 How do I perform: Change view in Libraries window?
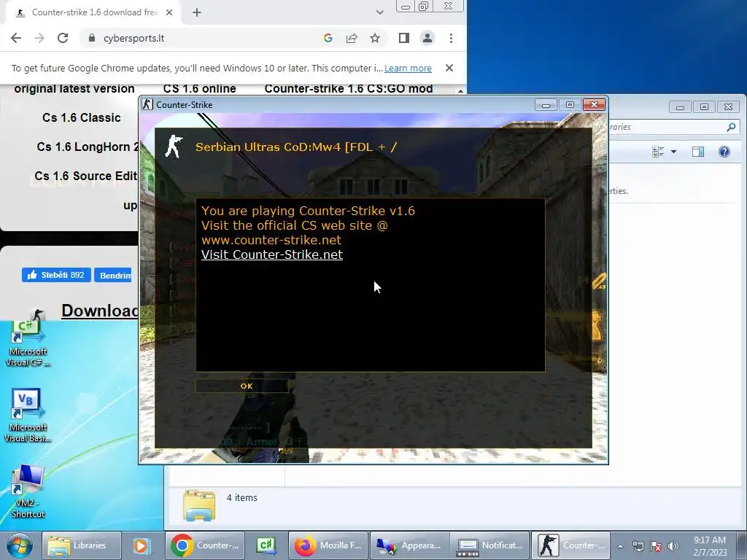coord(659,152)
